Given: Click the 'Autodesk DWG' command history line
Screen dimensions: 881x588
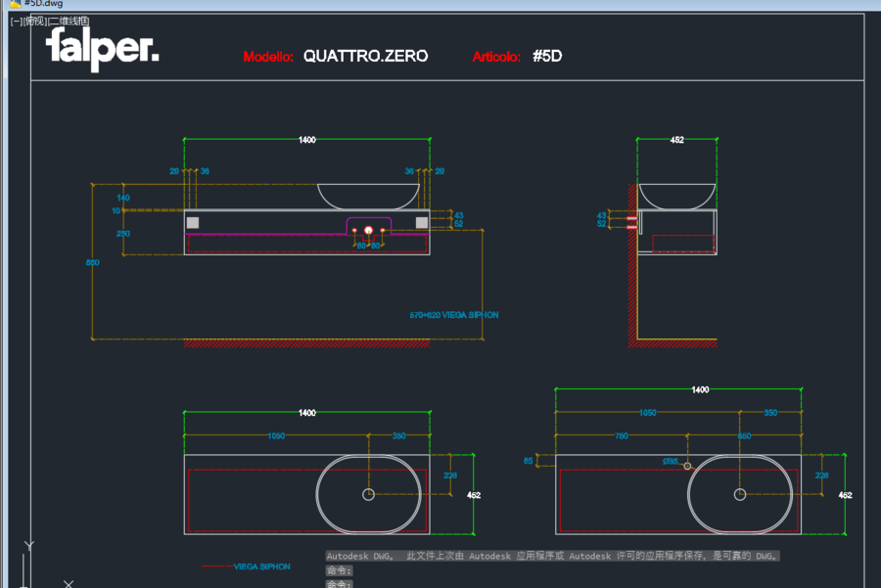Looking at the screenshot, I should click(552, 556).
